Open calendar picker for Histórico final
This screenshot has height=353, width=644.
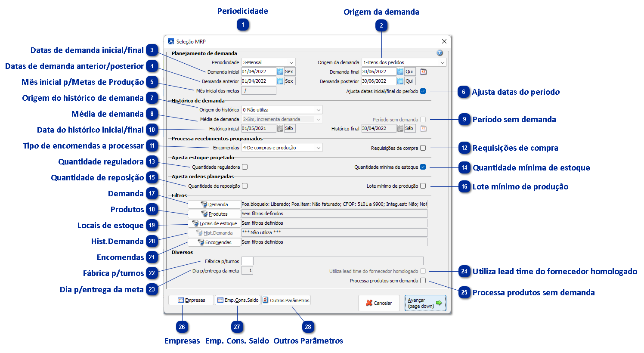pos(400,129)
